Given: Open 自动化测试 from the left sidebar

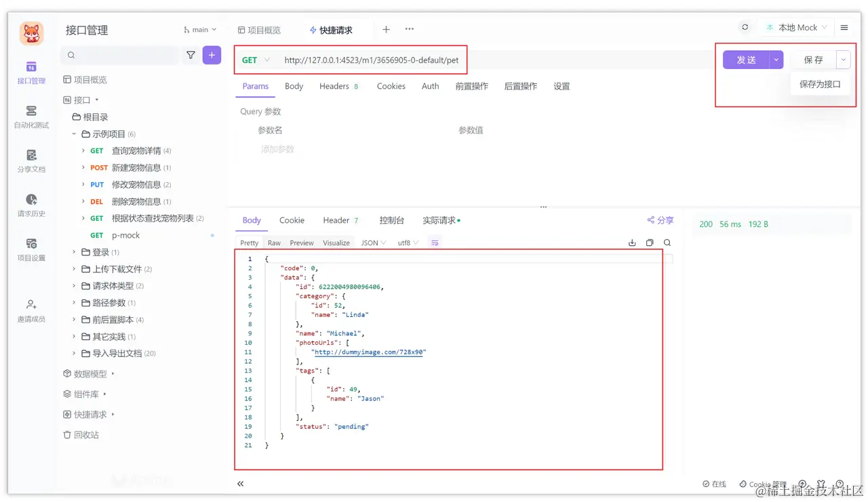Looking at the screenshot, I should [31, 117].
